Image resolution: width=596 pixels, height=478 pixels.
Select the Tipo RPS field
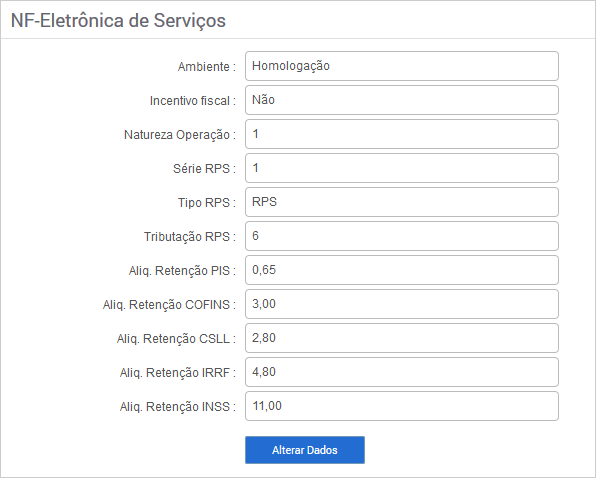(402, 202)
